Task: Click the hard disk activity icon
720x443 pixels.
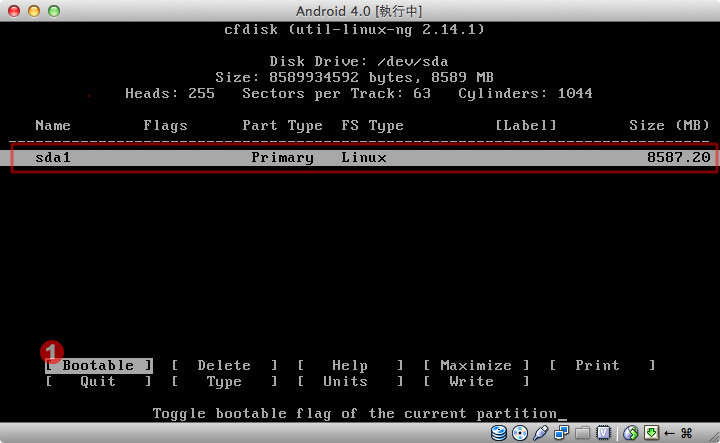Action: click(x=499, y=433)
